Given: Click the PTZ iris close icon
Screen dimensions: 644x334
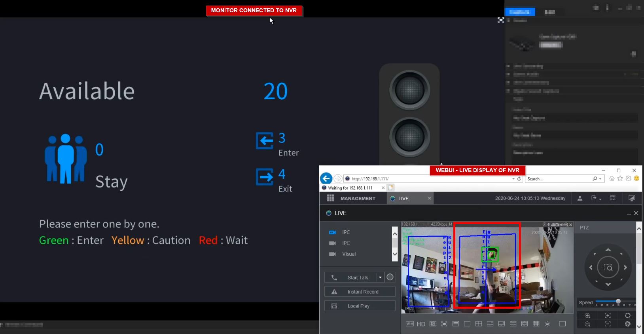Looking at the screenshot, I should tap(628, 324).
